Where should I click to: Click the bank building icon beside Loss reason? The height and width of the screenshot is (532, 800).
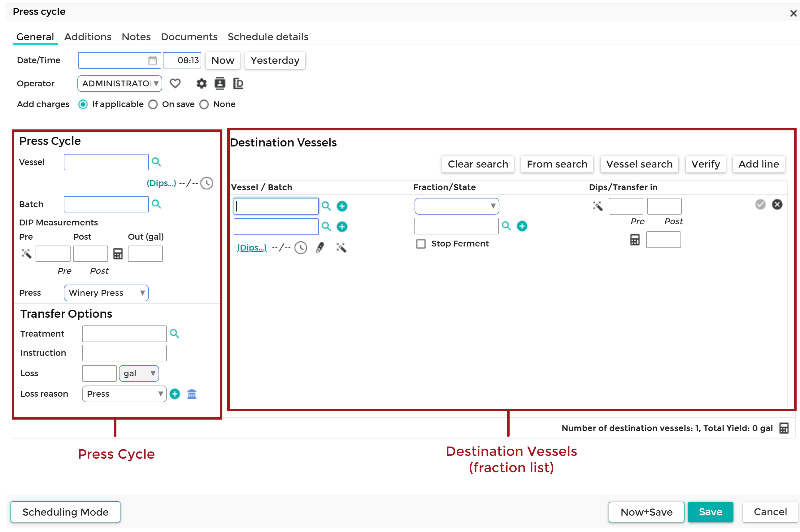192,394
